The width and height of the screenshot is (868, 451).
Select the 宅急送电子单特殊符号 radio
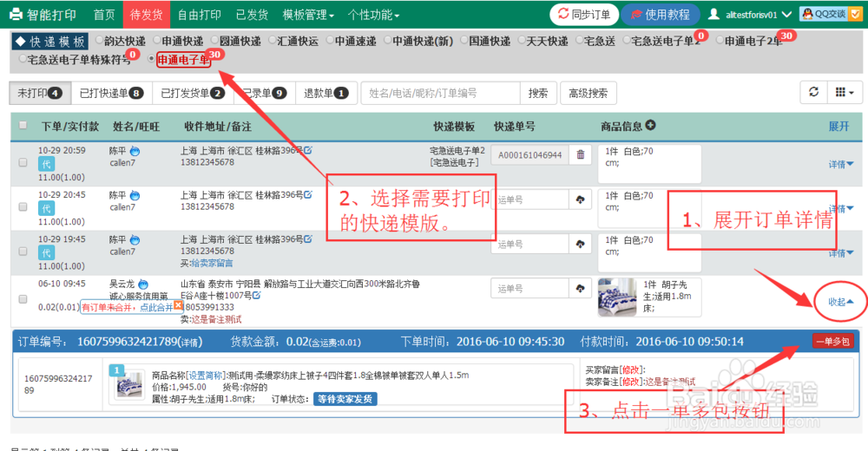[x=23, y=59]
